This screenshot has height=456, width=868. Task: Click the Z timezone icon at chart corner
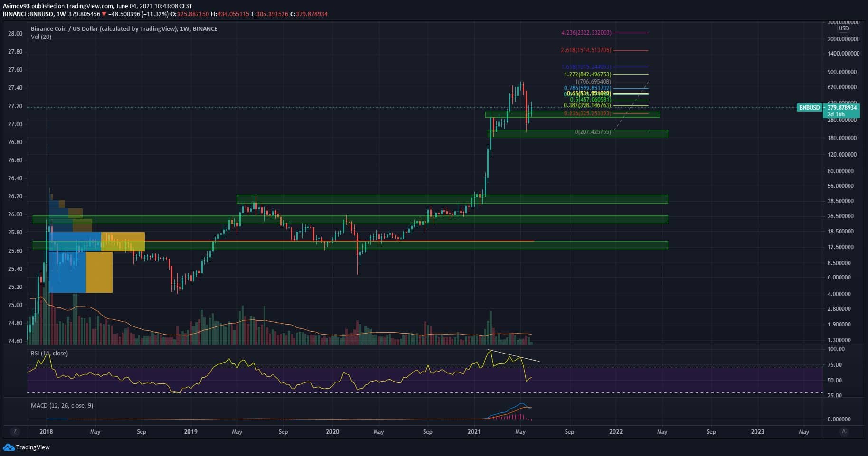coord(15,432)
